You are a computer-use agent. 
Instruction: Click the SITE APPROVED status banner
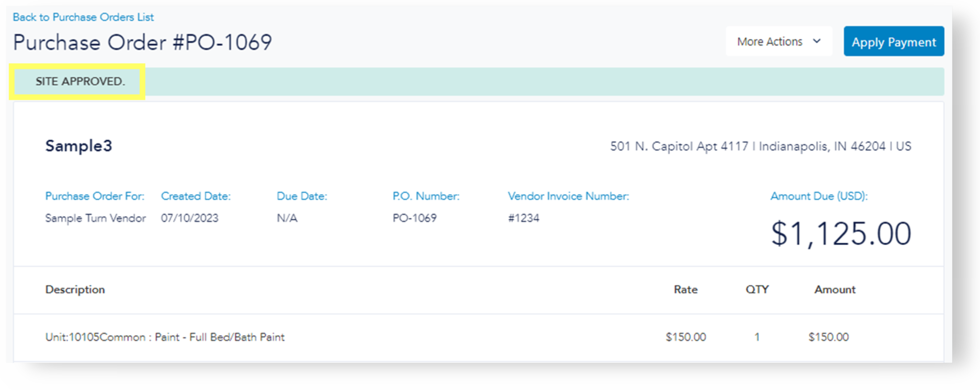(x=80, y=81)
